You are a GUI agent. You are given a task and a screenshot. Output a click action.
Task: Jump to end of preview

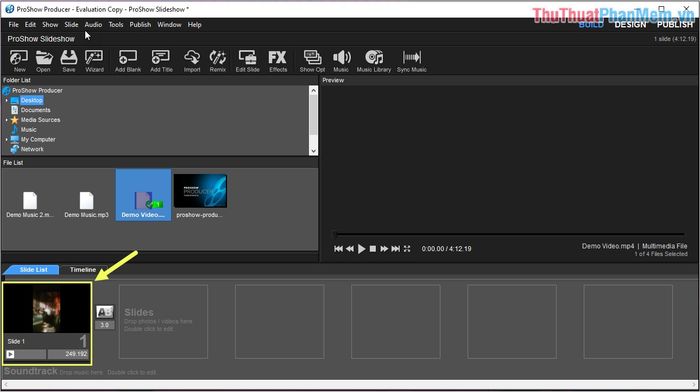click(396, 249)
